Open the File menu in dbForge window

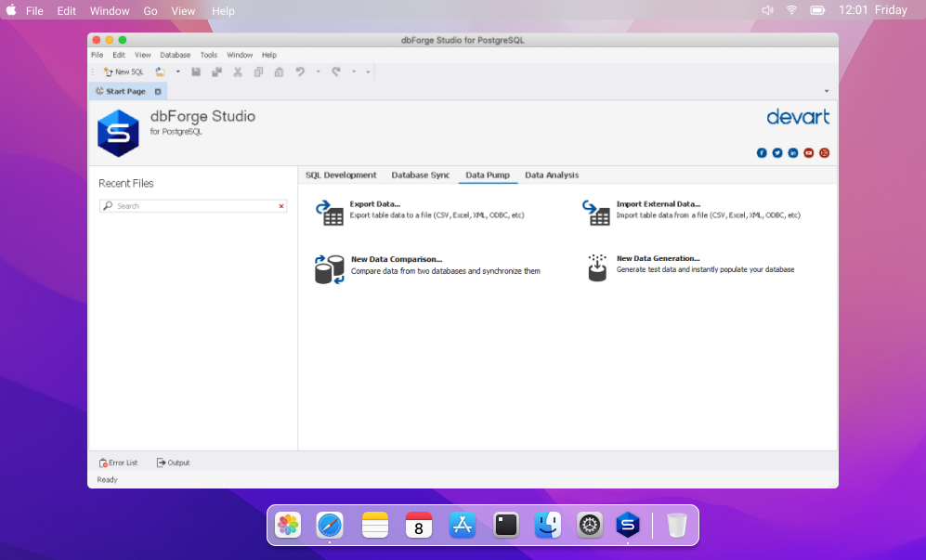coord(97,55)
